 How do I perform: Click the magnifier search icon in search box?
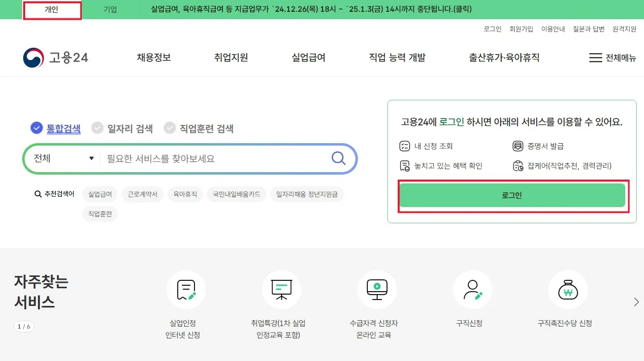pyautogui.click(x=339, y=158)
